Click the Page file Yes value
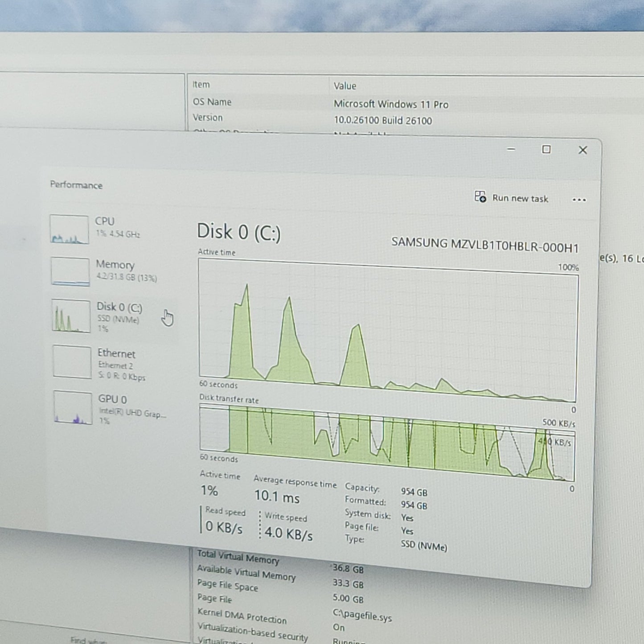 coord(407,531)
